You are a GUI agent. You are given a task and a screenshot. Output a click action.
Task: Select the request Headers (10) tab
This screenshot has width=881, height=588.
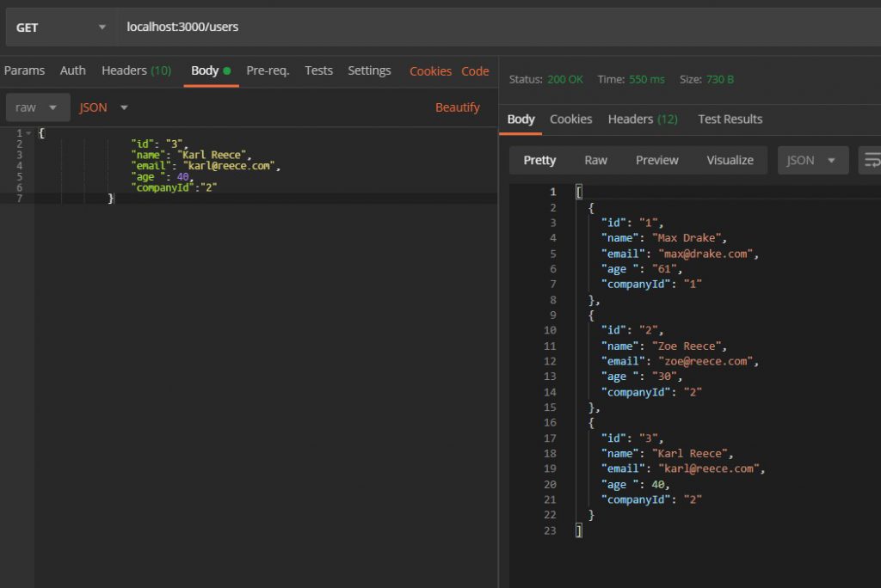pos(136,70)
